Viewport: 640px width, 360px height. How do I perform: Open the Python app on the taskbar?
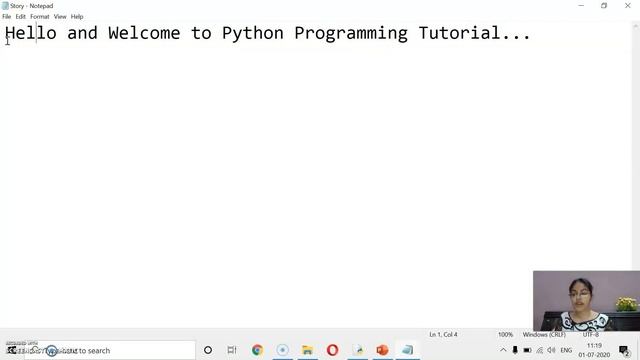click(x=358, y=350)
